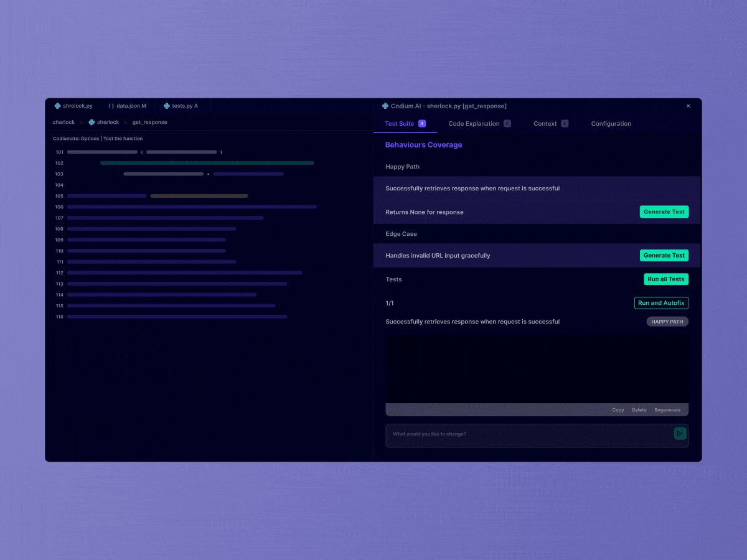Select Test Suite tab

click(405, 123)
